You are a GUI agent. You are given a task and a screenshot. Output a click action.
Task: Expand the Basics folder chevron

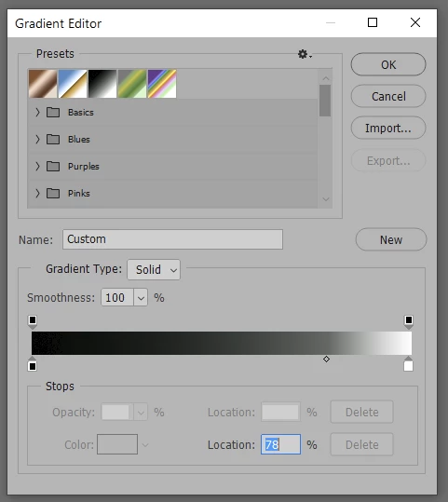coord(37,113)
